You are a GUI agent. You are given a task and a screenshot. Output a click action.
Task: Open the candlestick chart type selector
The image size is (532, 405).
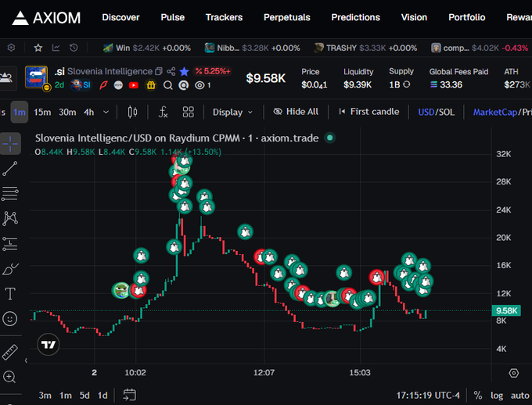coord(133,112)
